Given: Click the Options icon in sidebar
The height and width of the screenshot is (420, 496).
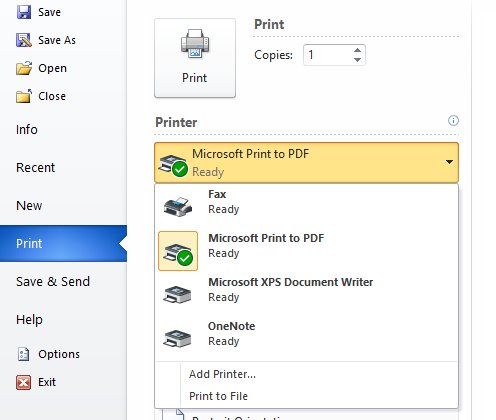Looking at the screenshot, I should 23,354.
